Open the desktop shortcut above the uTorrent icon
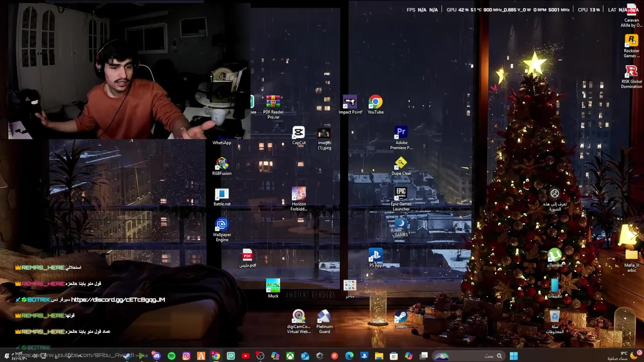644x362 pixels. (x=554, y=200)
